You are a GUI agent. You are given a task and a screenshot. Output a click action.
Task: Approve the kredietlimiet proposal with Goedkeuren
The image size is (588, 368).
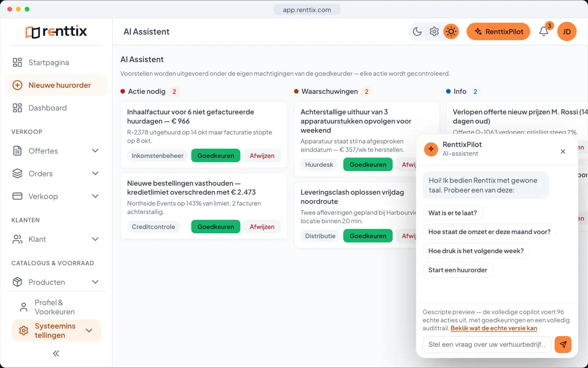click(216, 227)
